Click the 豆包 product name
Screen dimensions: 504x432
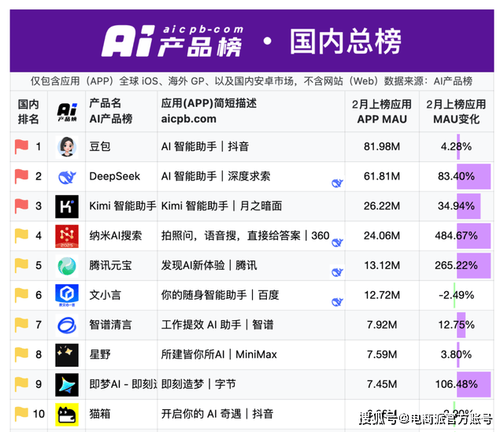pyautogui.click(x=100, y=147)
